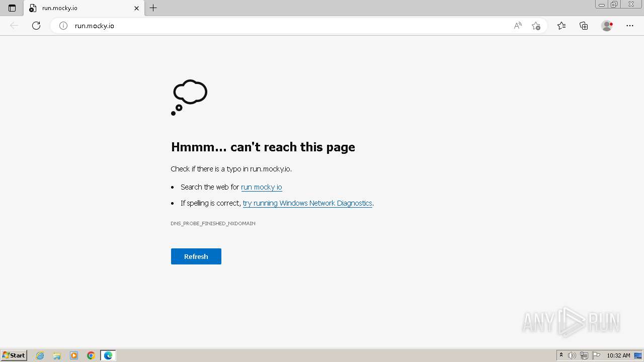The image size is (644, 362).
Task: Click the blue Refresh button
Action: (196, 256)
